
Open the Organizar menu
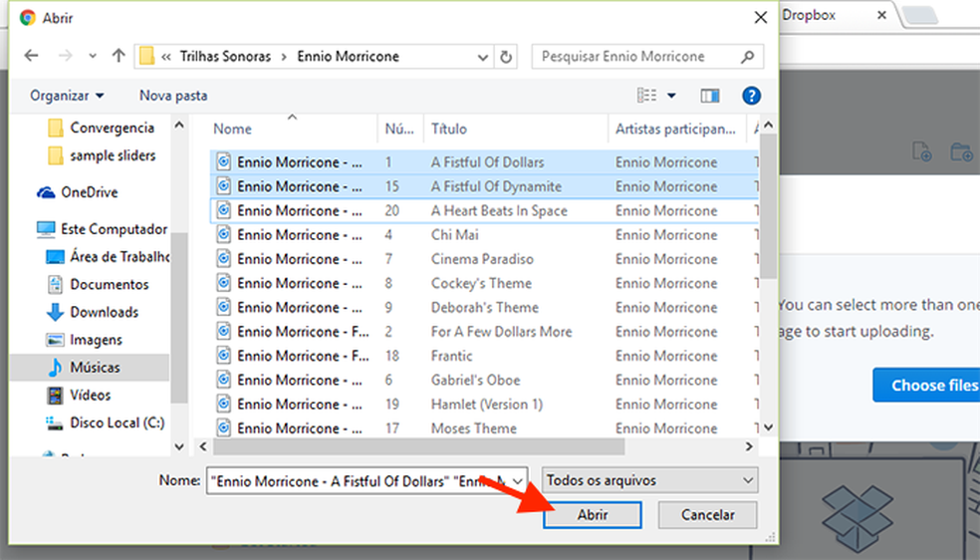click(x=67, y=96)
